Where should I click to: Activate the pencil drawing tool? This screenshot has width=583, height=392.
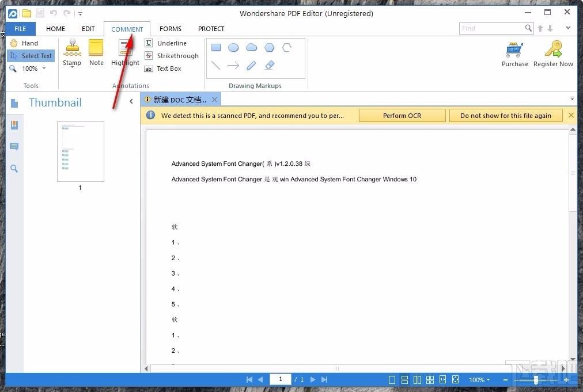[251, 66]
